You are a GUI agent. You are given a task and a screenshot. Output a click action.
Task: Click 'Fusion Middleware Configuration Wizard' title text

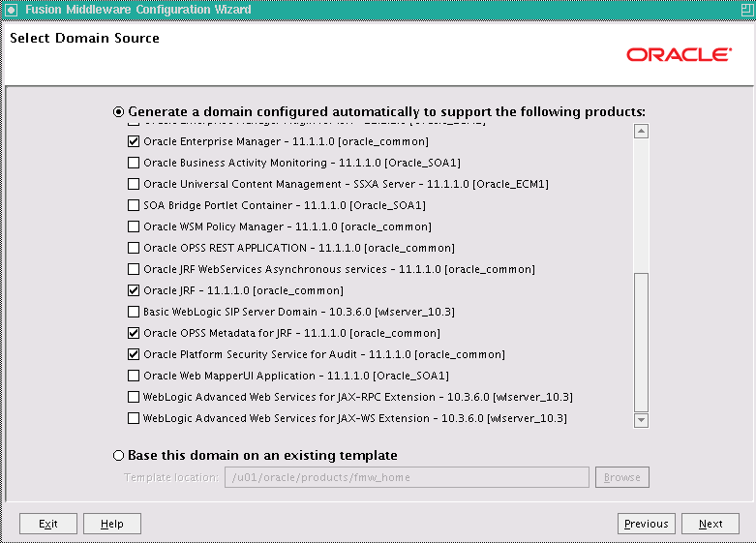137,10
